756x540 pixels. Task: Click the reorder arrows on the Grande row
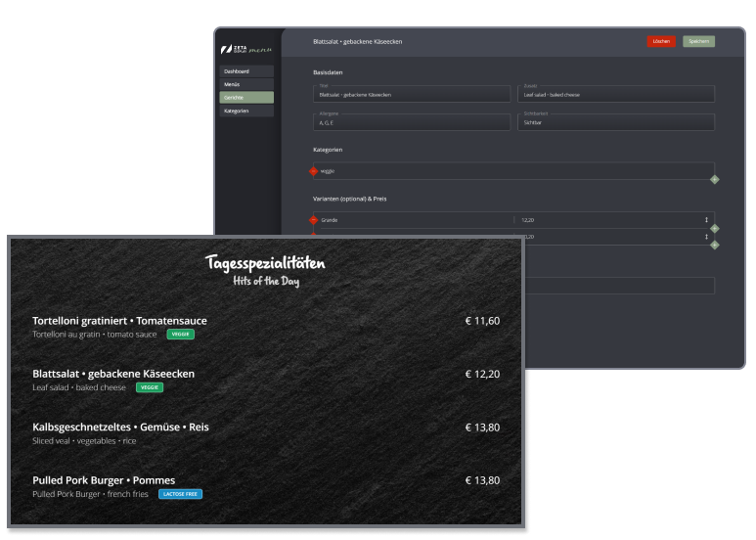[706, 220]
